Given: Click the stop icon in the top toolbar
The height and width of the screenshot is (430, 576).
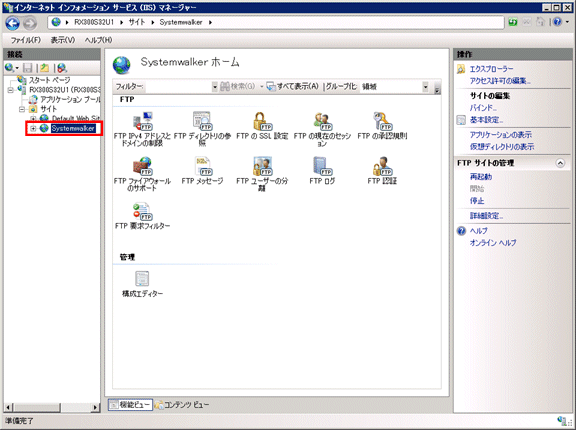Looking at the screenshot, I should pos(527,22).
